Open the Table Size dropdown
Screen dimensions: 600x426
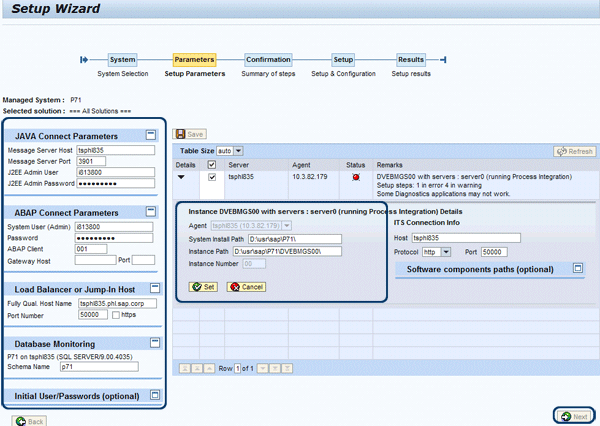[x=238, y=151]
